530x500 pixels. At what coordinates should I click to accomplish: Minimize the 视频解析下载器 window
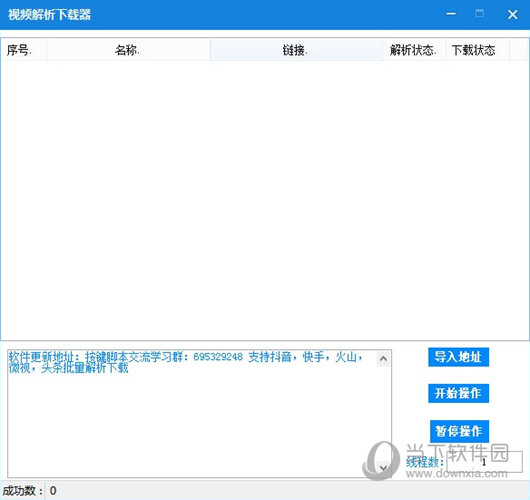pyautogui.click(x=451, y=14)
